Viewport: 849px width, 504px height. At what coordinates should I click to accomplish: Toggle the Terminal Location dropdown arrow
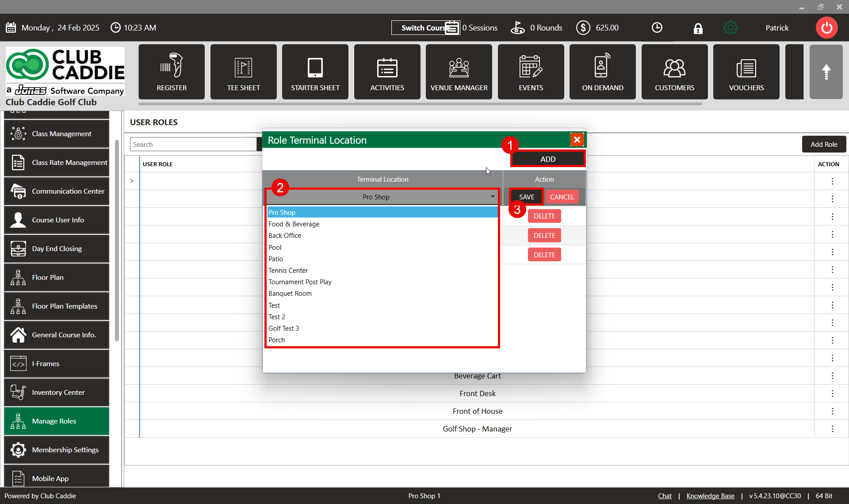[493, 197]
